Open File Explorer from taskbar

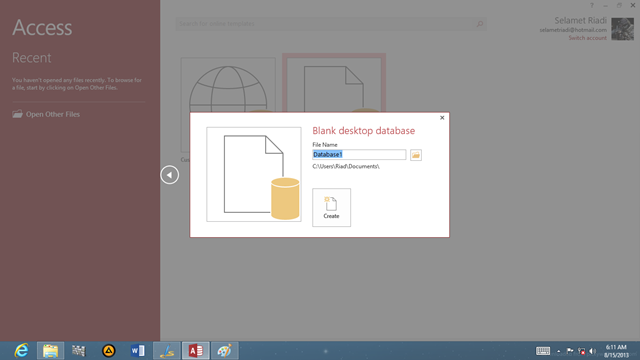[50, 351]
